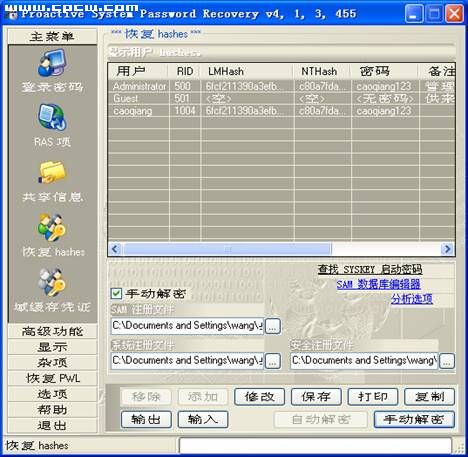Toggle the 手动解密 checkbox
The width and height of the screenshot is (468, 457).
116,293
